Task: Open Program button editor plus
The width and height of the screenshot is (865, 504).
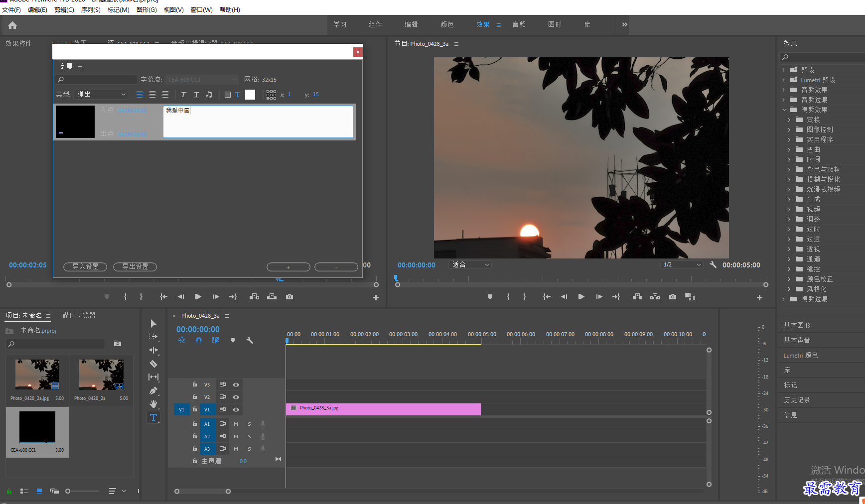Action: pos(759,297)
